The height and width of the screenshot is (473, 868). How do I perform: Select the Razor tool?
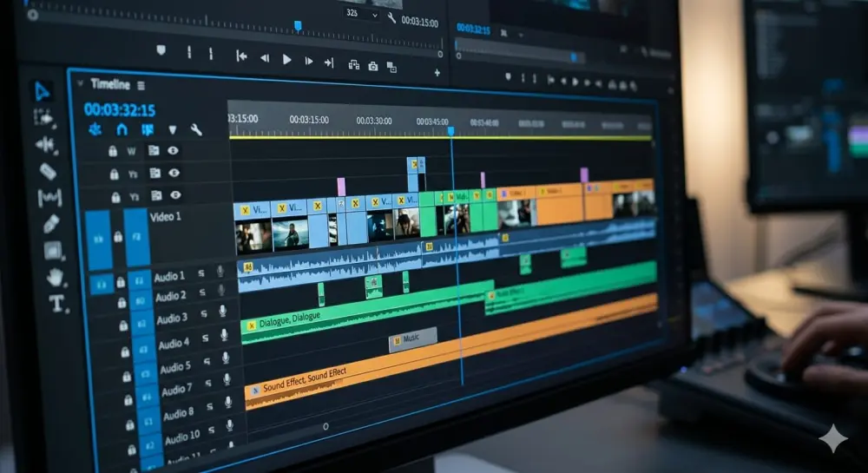[x=48, y=172]
